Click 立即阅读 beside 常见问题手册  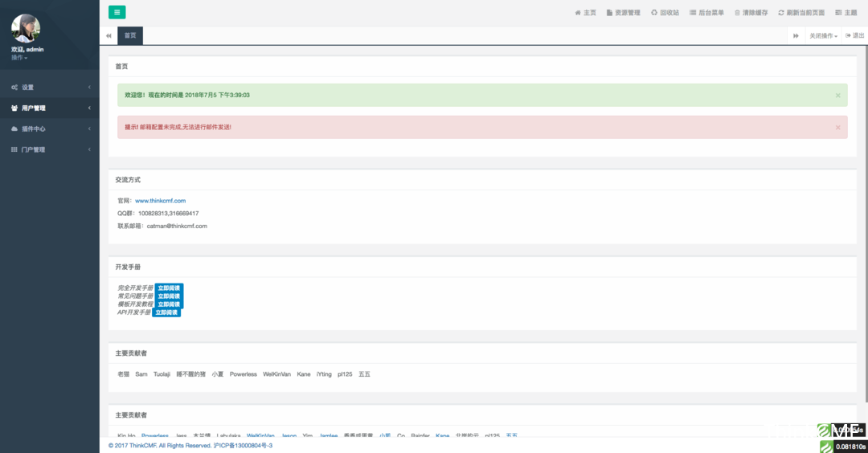pyautogui.click(x=169, y=296)
